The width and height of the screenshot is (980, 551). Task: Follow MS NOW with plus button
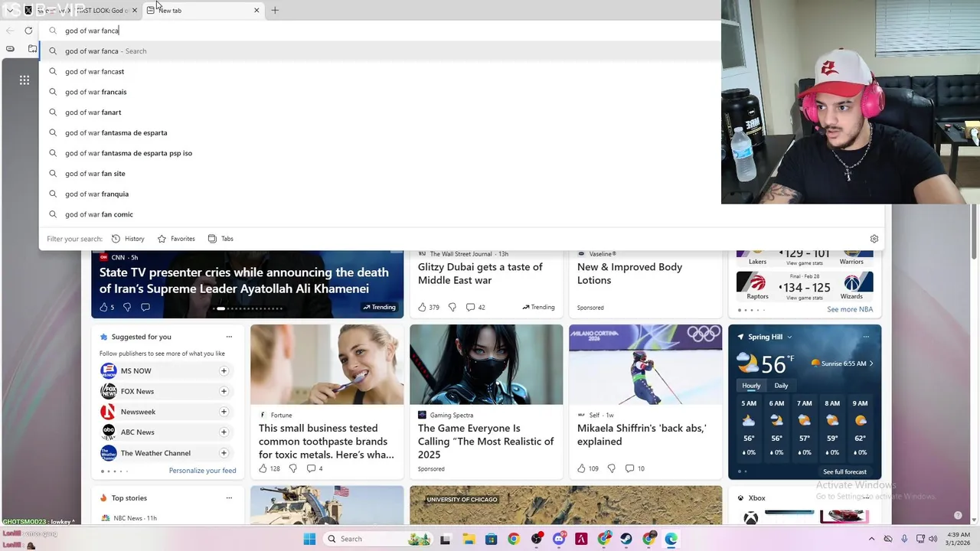click(224, 371)
